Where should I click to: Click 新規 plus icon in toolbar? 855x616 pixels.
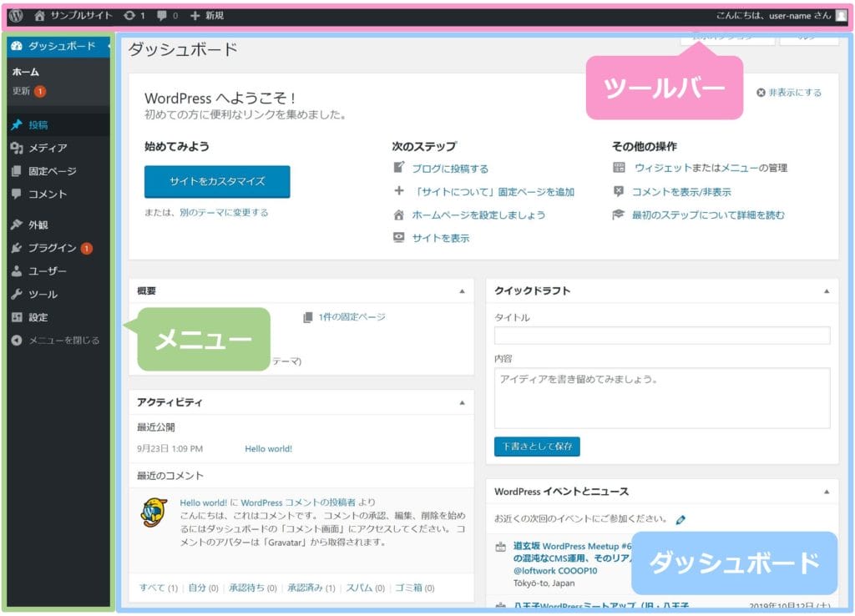(195, 15)
